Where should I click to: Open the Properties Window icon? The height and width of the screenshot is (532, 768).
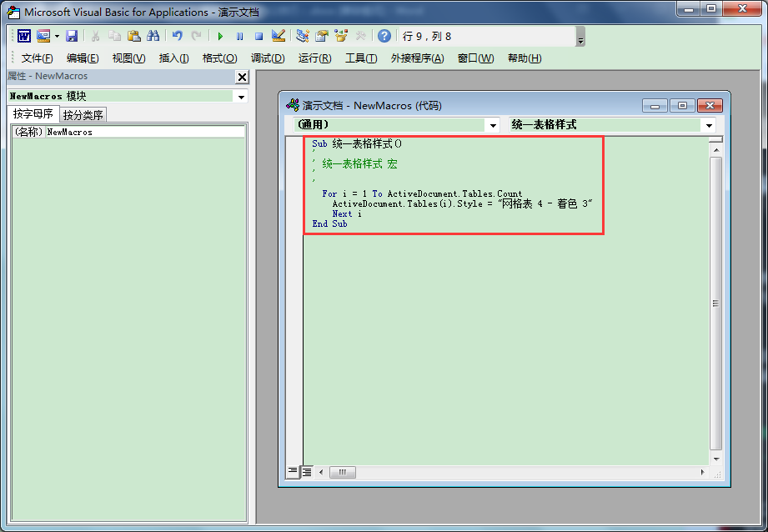tap(322, 36)
